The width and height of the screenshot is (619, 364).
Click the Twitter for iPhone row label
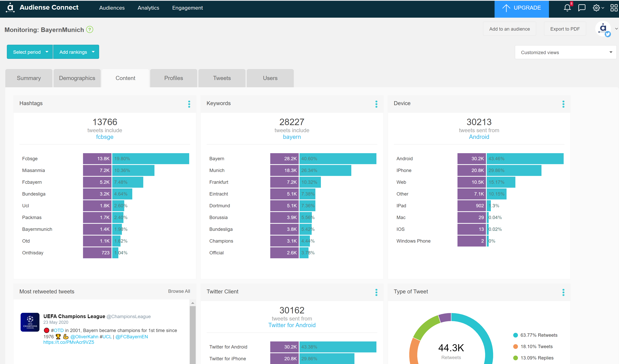click(x=227, y=359)
